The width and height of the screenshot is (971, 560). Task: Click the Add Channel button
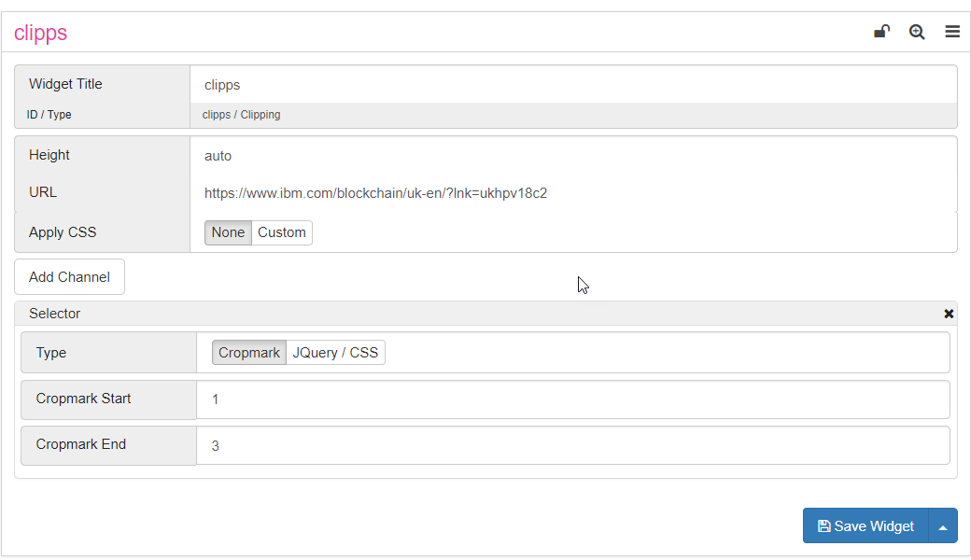[x=69, y=276]
